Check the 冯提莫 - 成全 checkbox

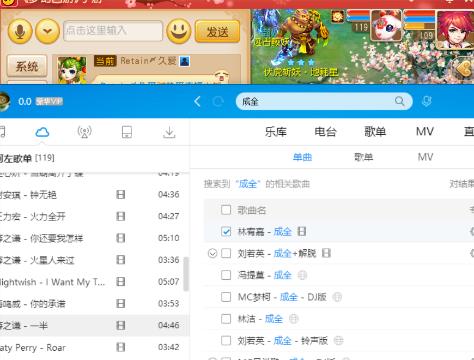[226, 275]
